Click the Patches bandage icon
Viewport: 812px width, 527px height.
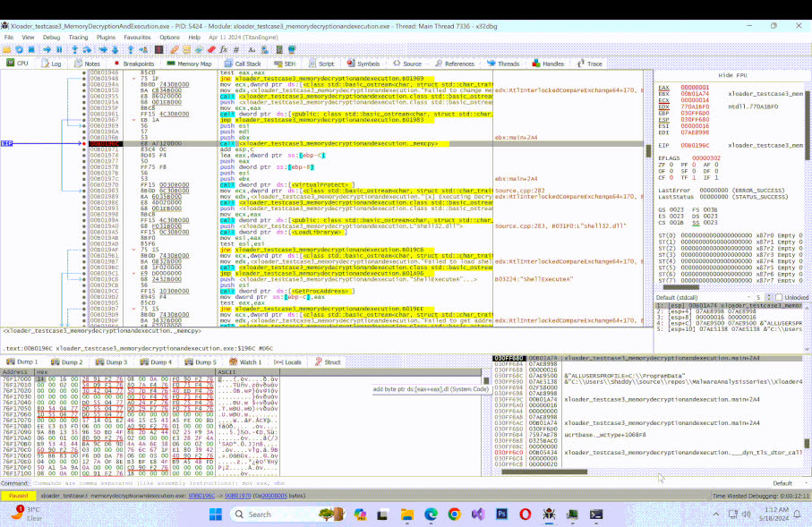[x=175, y=50]
